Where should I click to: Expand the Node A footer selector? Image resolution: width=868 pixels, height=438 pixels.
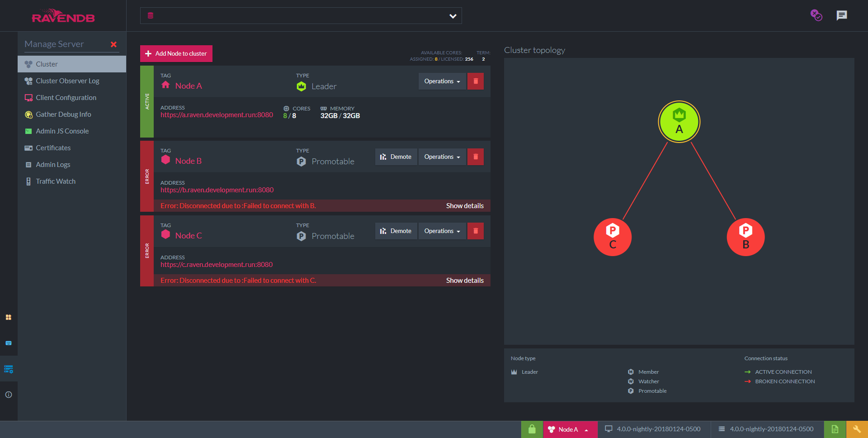coord(570,429)
